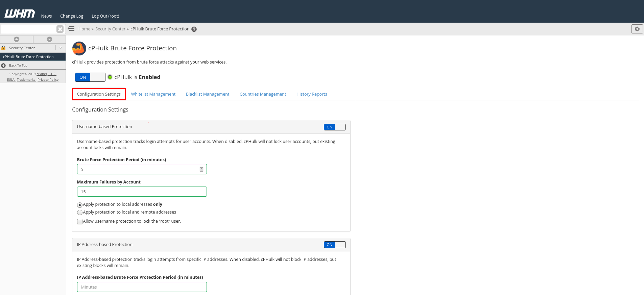Open the Configuration Settings tab
644x295 pixels.
coord(99,94)
